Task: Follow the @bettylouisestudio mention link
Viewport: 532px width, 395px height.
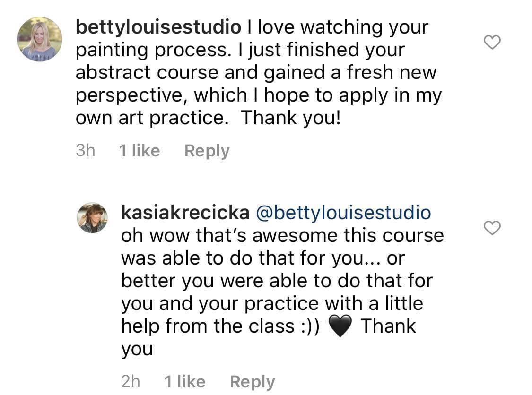Action: [x=343, y=213]
